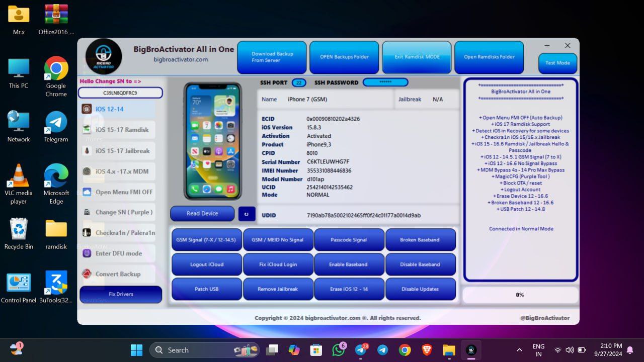Select the iOS 15-17 Jailbreak tab
The width and height of the screenshot is (644, 362).
tap(117, 151)
